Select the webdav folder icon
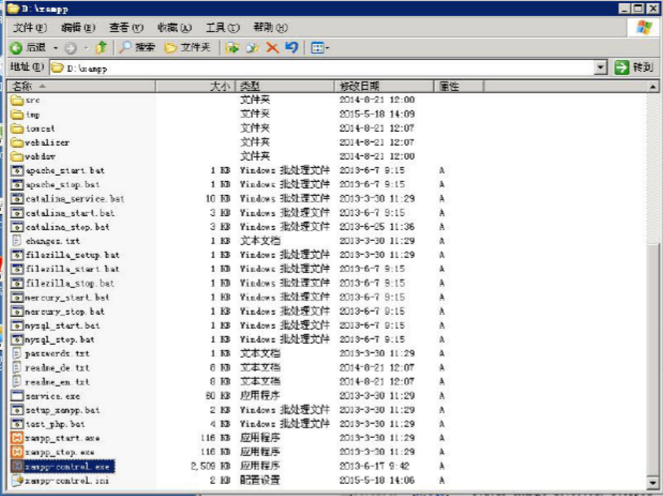Image resolution: width=663 pixels, height=496 pixels. point(17,156)
